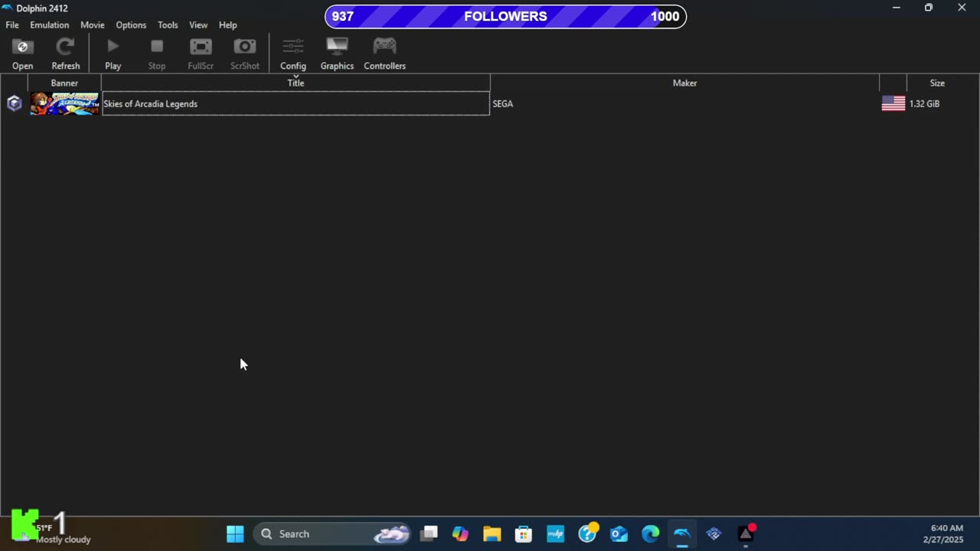Open the Emulation menu

(49, 24)
